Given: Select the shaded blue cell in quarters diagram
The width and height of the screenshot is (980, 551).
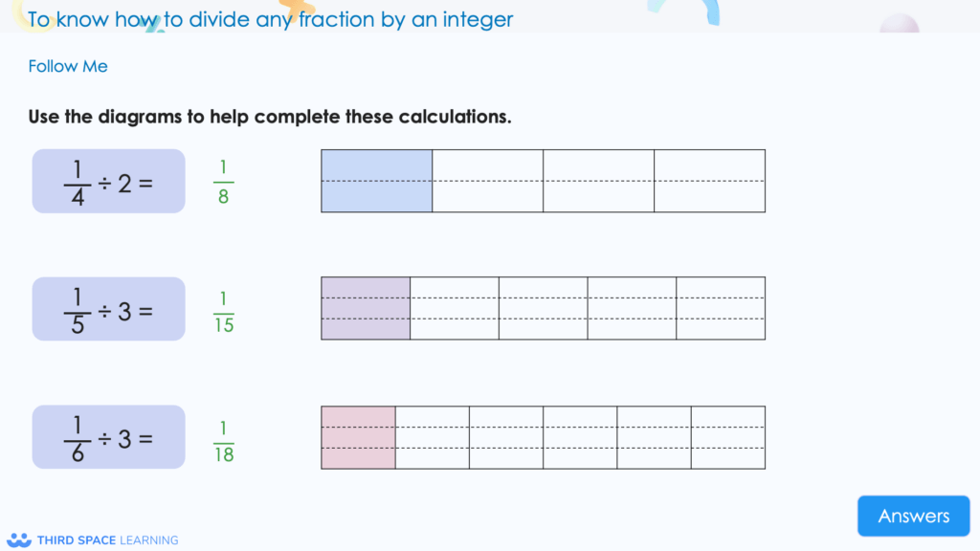Looking at the screenshot, I should click(x=376, y=181).
